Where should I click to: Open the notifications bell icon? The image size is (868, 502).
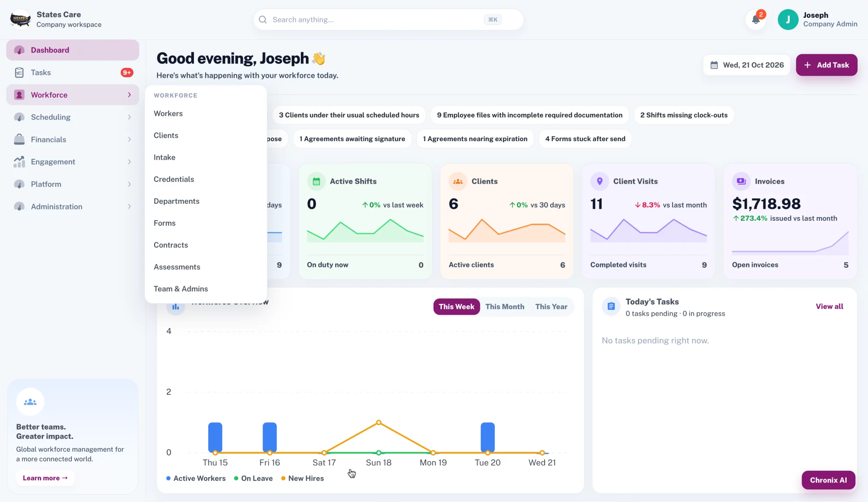(756, 20)
